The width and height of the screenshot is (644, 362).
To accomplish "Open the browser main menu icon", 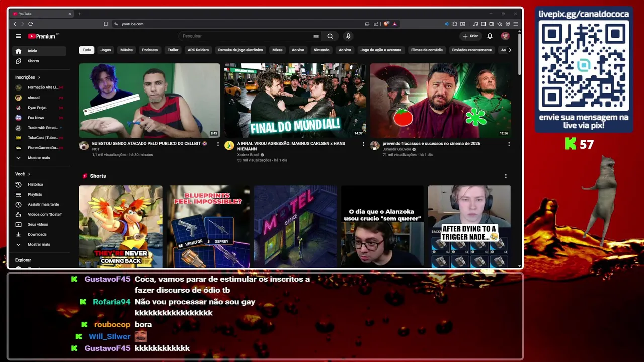I will [516, 24].
